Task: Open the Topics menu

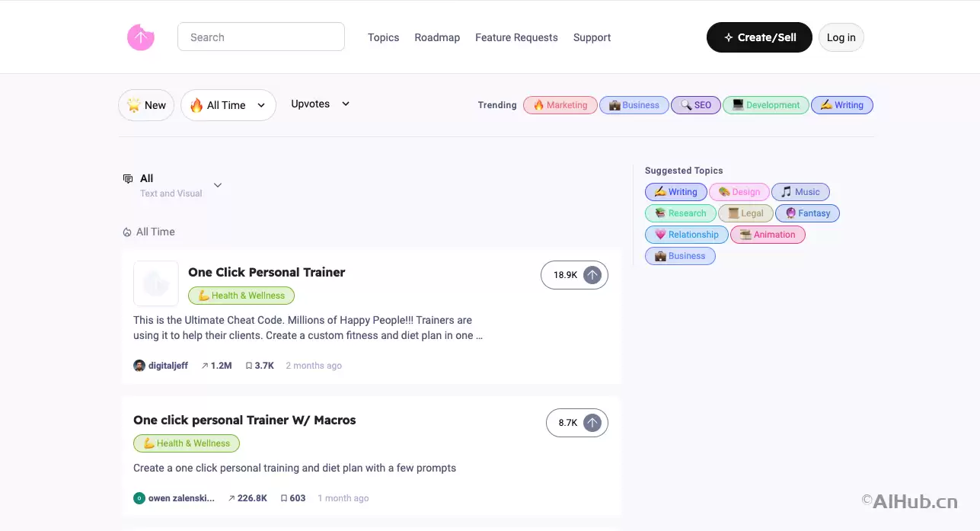Action: tap(383, 37)
